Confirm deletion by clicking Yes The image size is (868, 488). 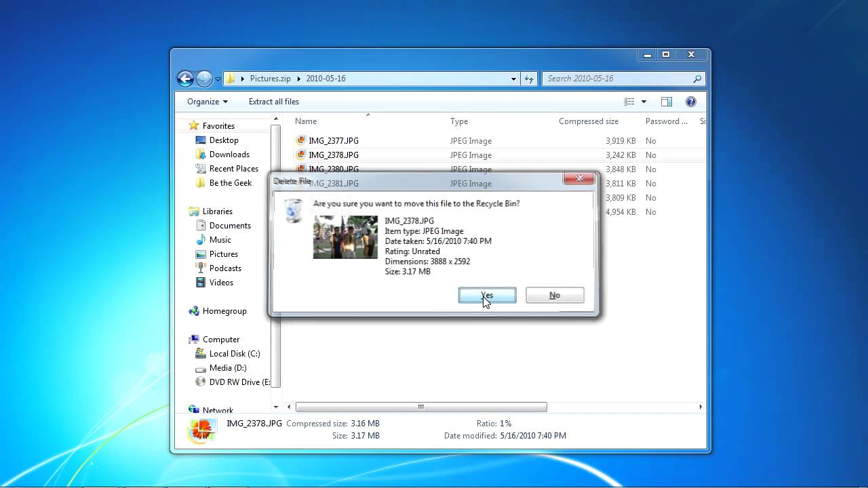(x=487, y=296)
